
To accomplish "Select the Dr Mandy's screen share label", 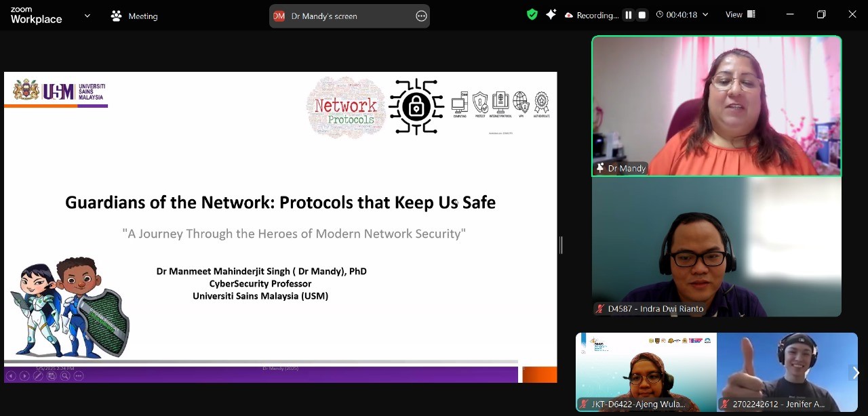I will click(324, 16).
